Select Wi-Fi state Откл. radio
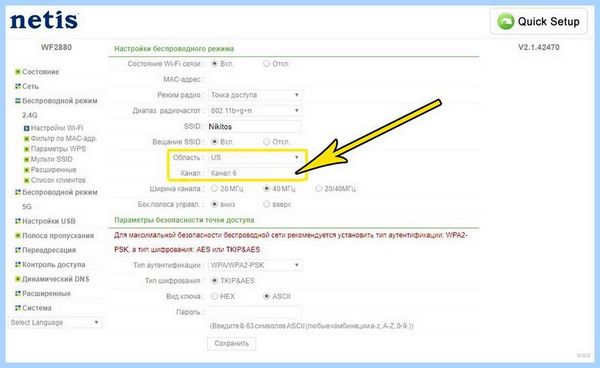600x368 pixels. coord(266,64)
